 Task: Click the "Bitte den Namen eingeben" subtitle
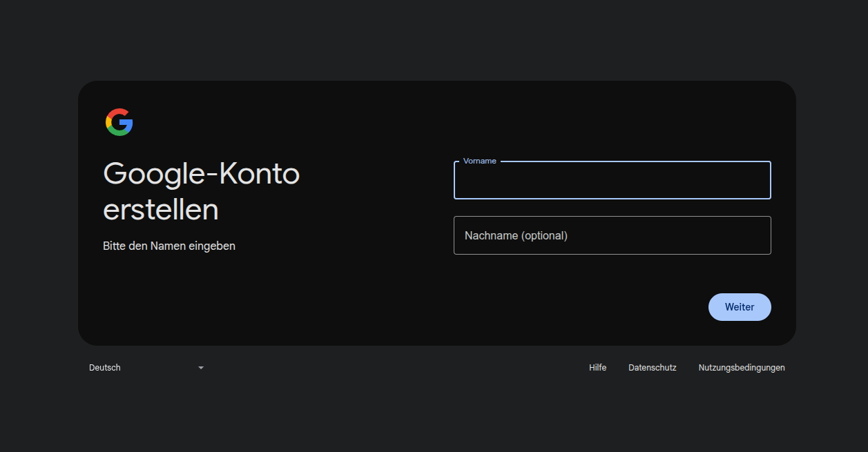click(169, 246)
